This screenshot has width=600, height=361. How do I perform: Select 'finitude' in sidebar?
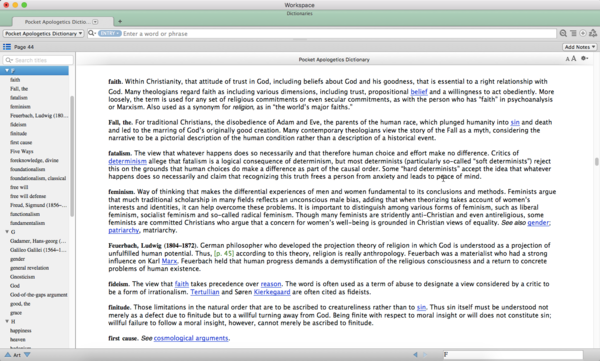coord(18,133)
